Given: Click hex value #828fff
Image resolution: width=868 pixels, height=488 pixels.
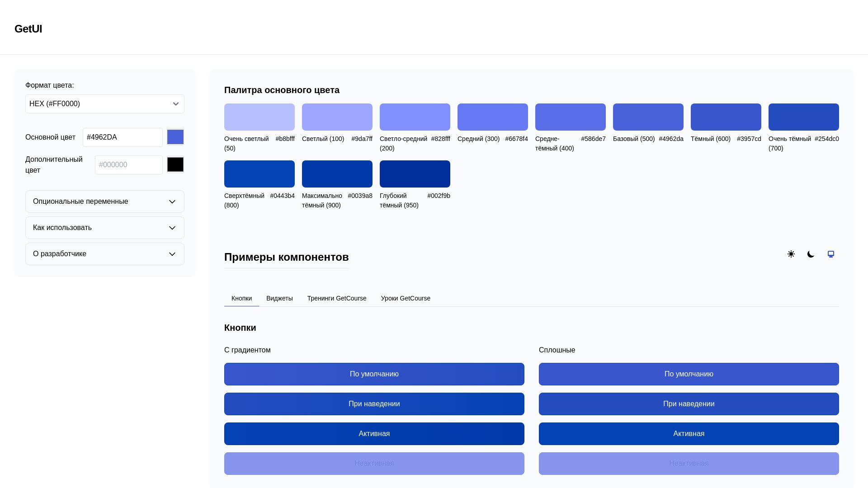Looking at the screenshot, I should [x=441, y=139].
